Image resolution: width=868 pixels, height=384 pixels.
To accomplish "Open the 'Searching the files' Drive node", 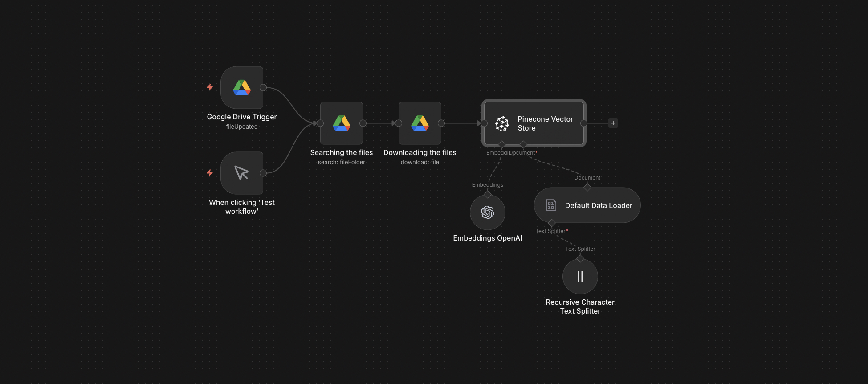I will click(342, 123).
